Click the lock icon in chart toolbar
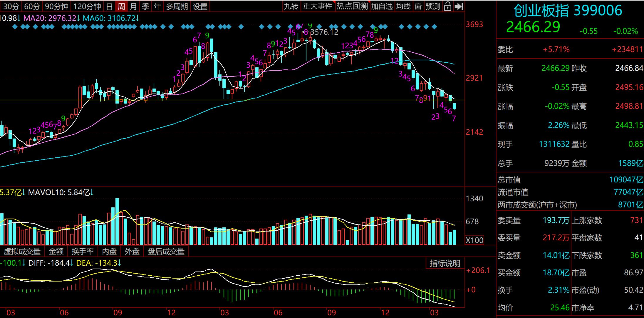 click(447, 6)
